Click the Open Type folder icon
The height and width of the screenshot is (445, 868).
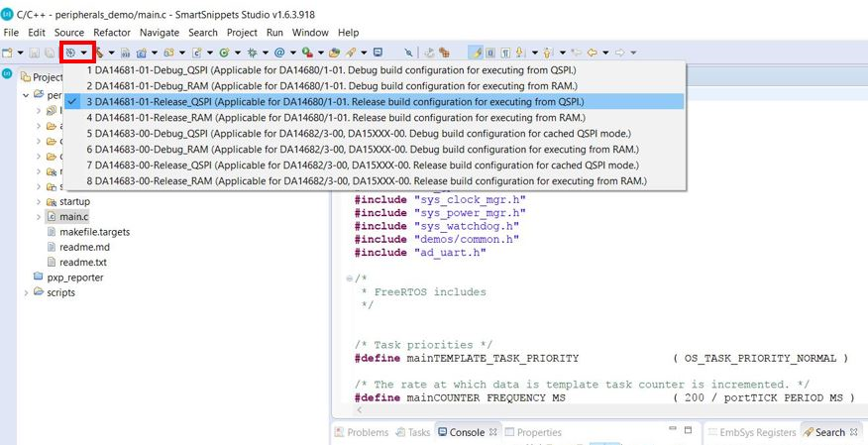pyautogui.click(x=334, y=53)
